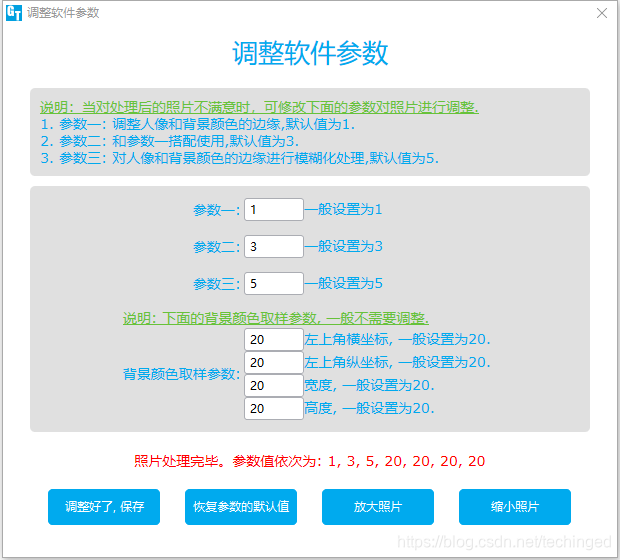Image resolution: width=620 pixels, height=560 pixels.
Task: Click the title bar text 调整软件参数
Action: (63, 13)
